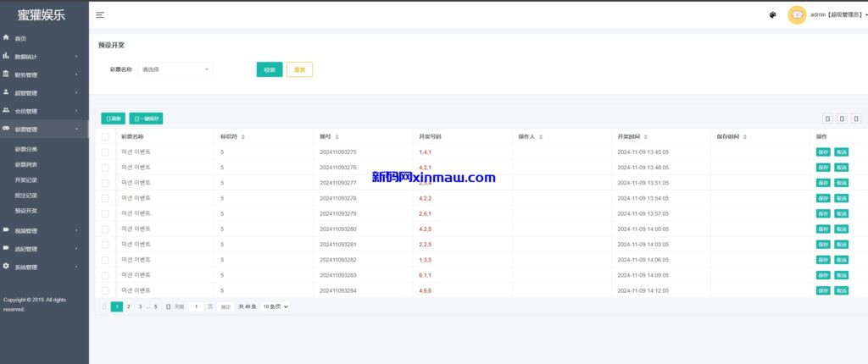
Task: Click 取消 for the 13:48:05 draw row
Action: point(842,168)
